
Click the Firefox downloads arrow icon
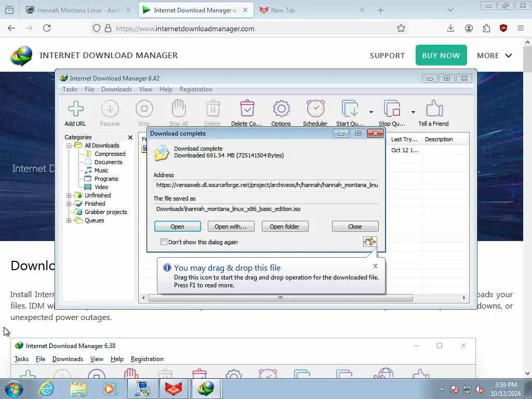pos(450,28)
